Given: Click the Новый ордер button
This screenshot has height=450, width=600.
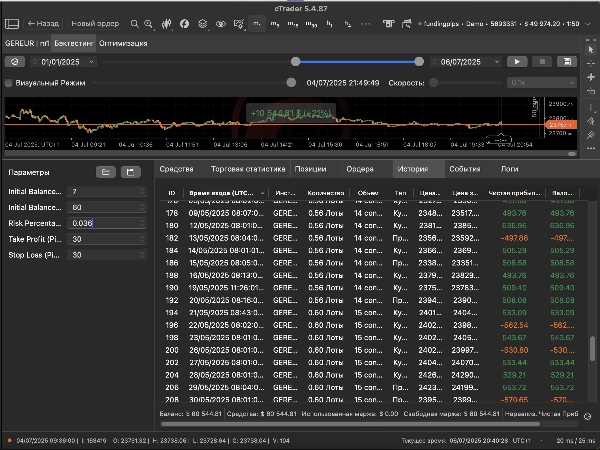Looking at the screenshot, I should [93, 22].
